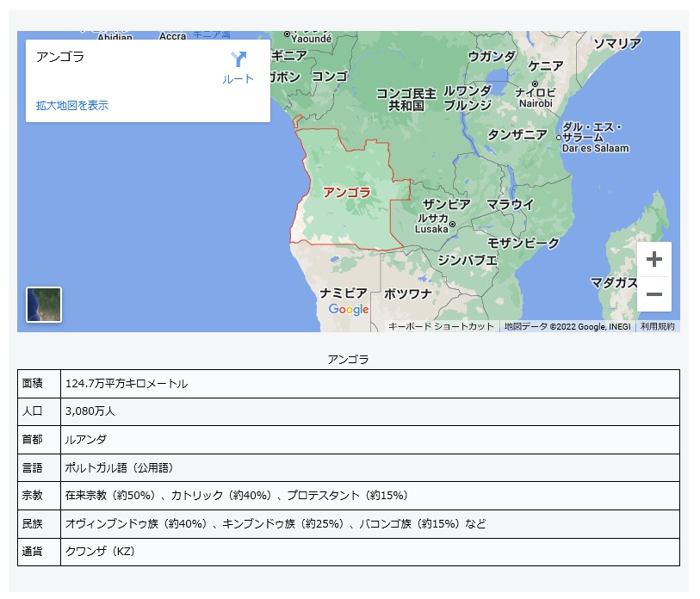
Task: Switch to satellite view thumbnail
Action: coord(44,305)
